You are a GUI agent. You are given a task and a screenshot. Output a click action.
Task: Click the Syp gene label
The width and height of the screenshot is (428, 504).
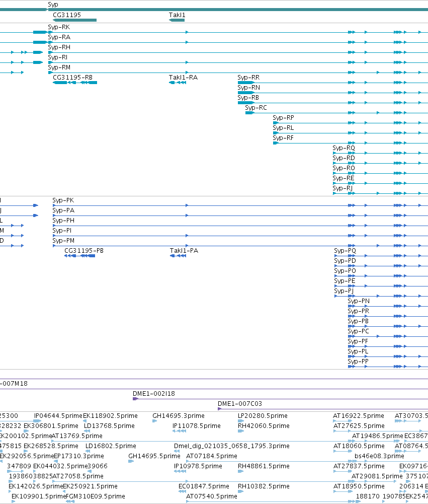pyautogui.click(x=53, y=5)
